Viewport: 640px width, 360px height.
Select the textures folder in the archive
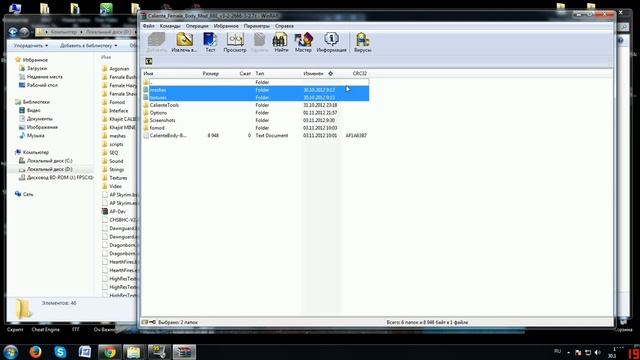pyautogui.click(x=256, y=98)
